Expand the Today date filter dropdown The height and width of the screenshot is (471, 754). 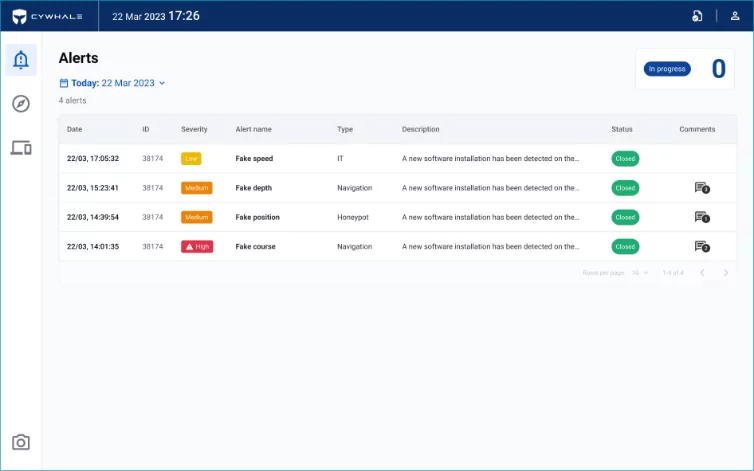113,83
